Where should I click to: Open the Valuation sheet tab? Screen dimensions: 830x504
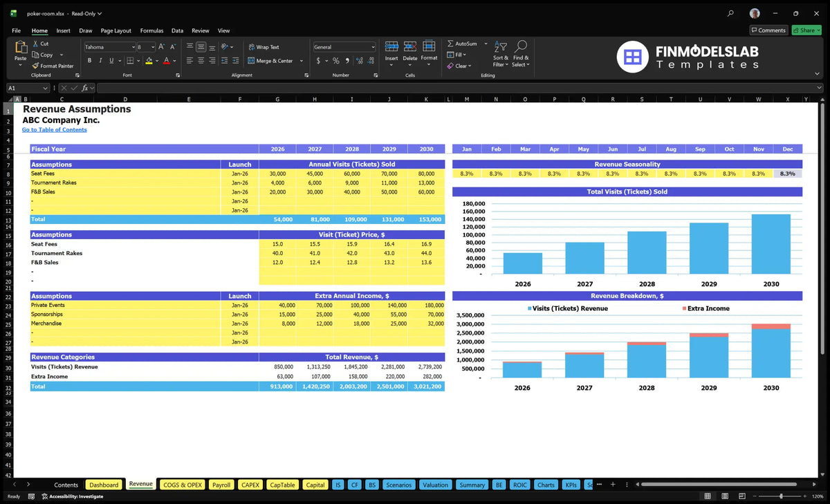pyautogui.click(x=435, y=485)
